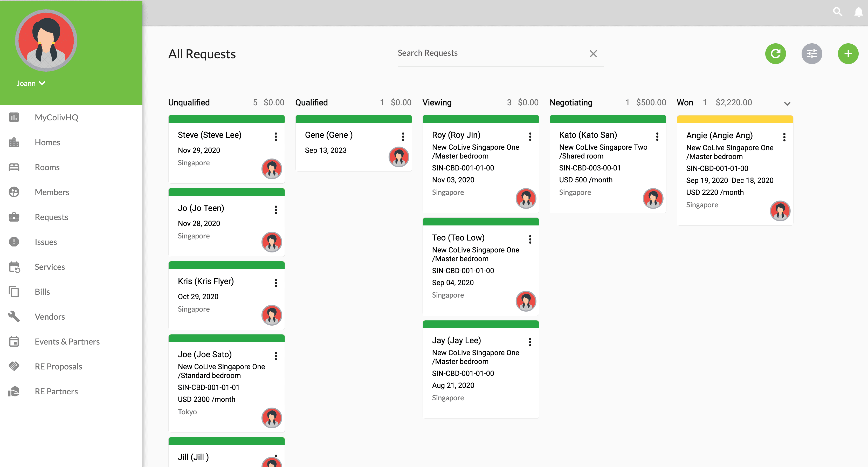Click the Bills copy icon

coord(14,292)
